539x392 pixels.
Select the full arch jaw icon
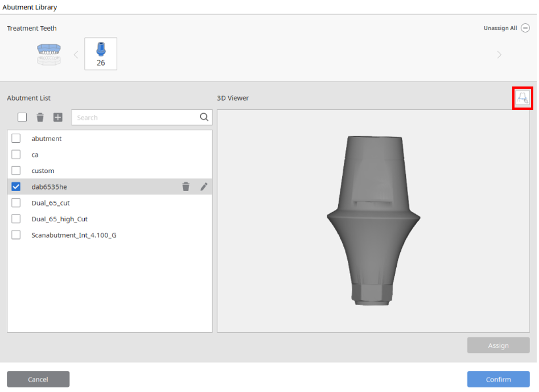coord(49,54)
